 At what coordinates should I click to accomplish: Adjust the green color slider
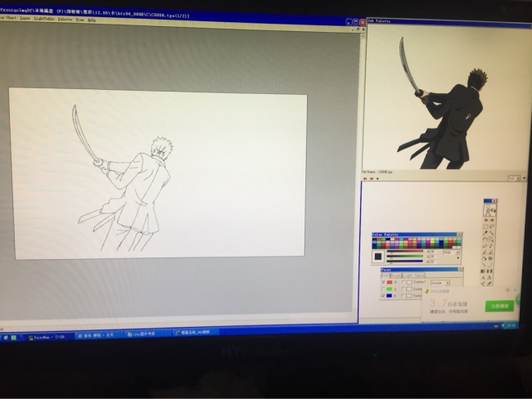click(x=405, y=256)
